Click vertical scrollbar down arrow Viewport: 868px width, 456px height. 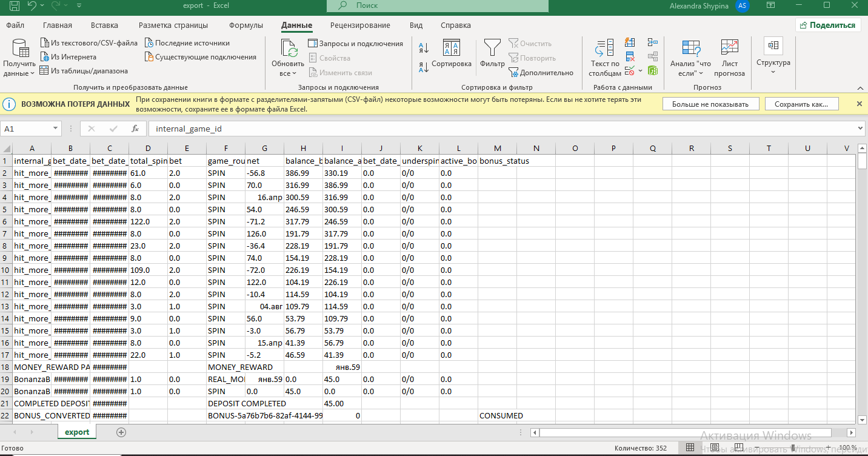[x=862, y=419]
